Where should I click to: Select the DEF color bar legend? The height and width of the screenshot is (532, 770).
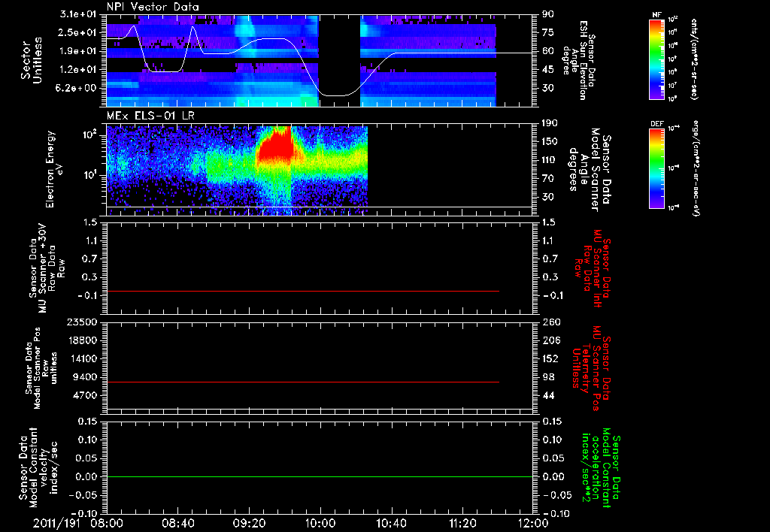(657, 168)
